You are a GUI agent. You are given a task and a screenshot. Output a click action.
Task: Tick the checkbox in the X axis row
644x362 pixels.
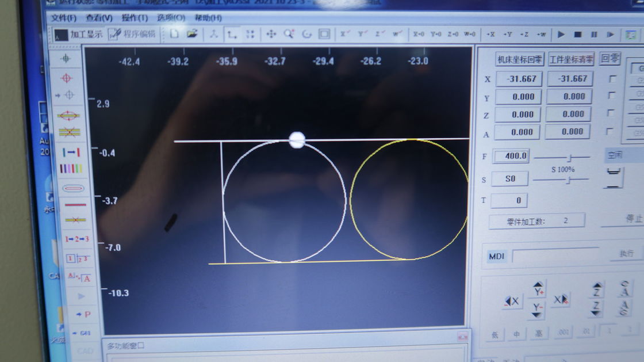(x=612, y=79)
